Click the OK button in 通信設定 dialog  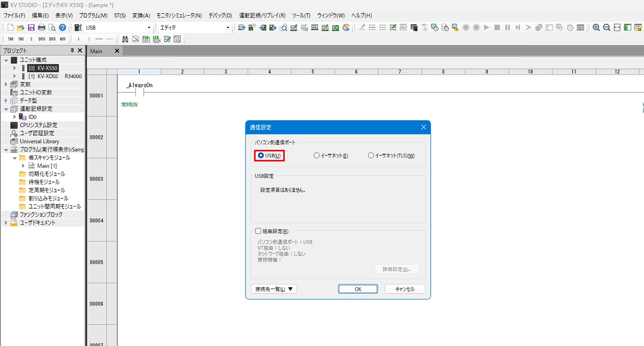click(x=358, y=289)
